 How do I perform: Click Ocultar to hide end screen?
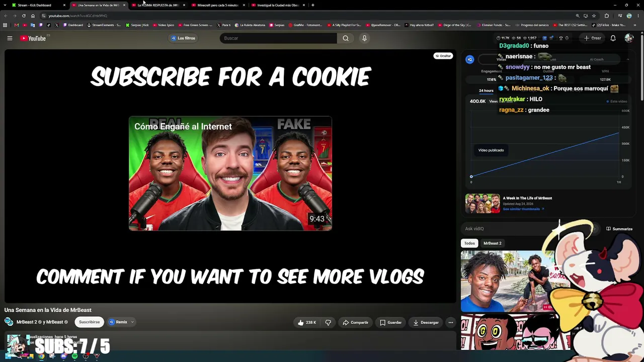coord(443,56)
